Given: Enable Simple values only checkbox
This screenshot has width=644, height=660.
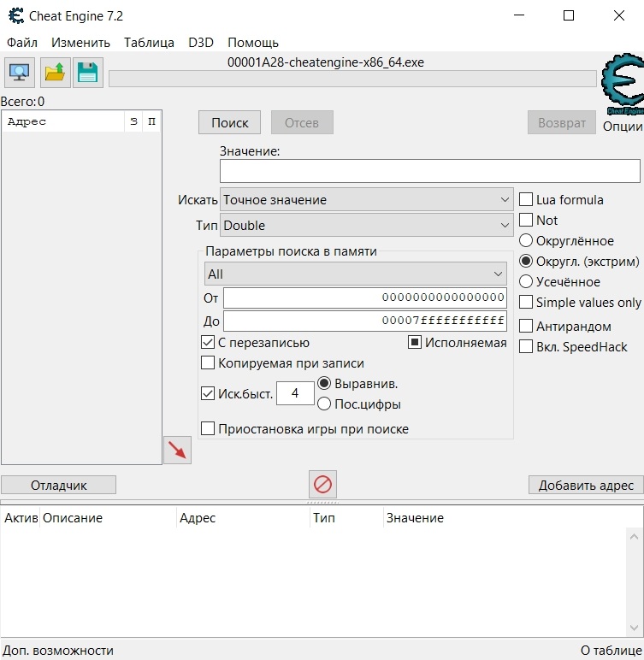Looking at the screenshot, I should tap(526, 302).
